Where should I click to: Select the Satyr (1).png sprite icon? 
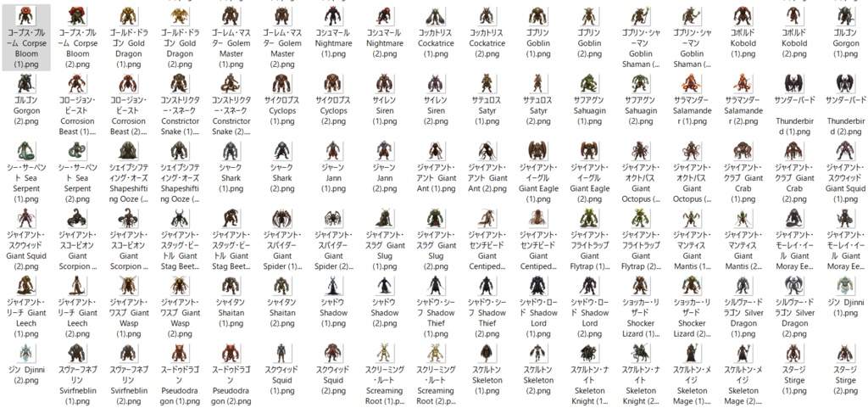tap(487, 83)
